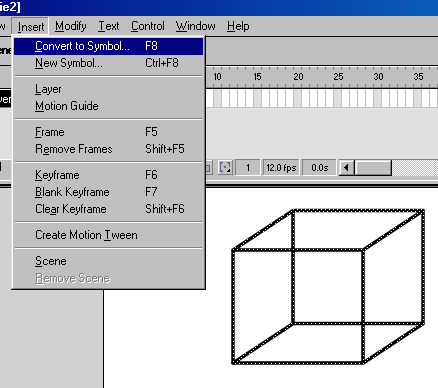
Task: Click the timeline scroll left arrow
Action: click(x=346, y=168)
